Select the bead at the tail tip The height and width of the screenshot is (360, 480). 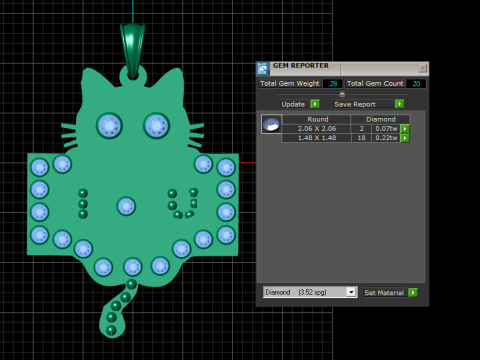click(111, 330)
